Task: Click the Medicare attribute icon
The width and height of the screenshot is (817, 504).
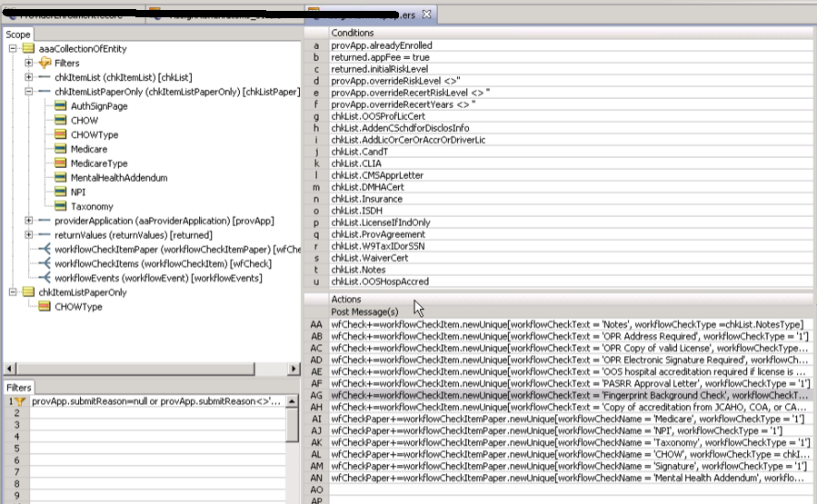Action: (x=61, y=149)
